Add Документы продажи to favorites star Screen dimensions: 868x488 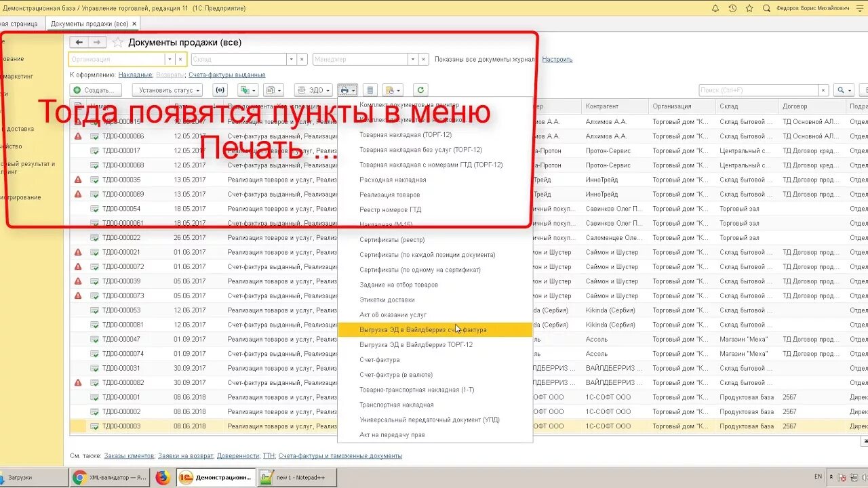[118, 42]
